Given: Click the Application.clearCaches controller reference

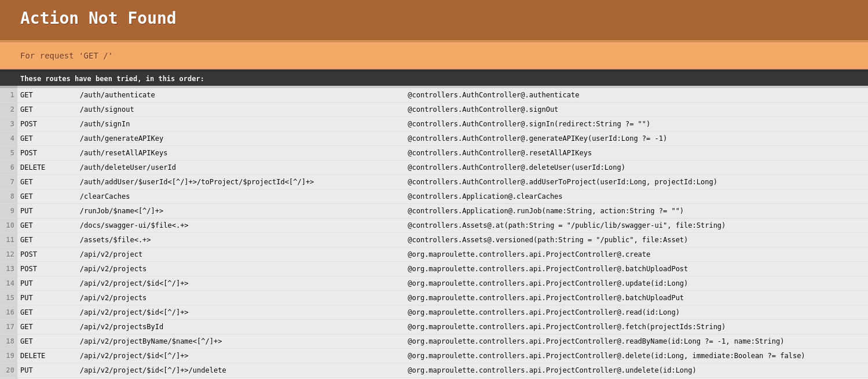Looking at the screenshot, I should coord(484,196).
